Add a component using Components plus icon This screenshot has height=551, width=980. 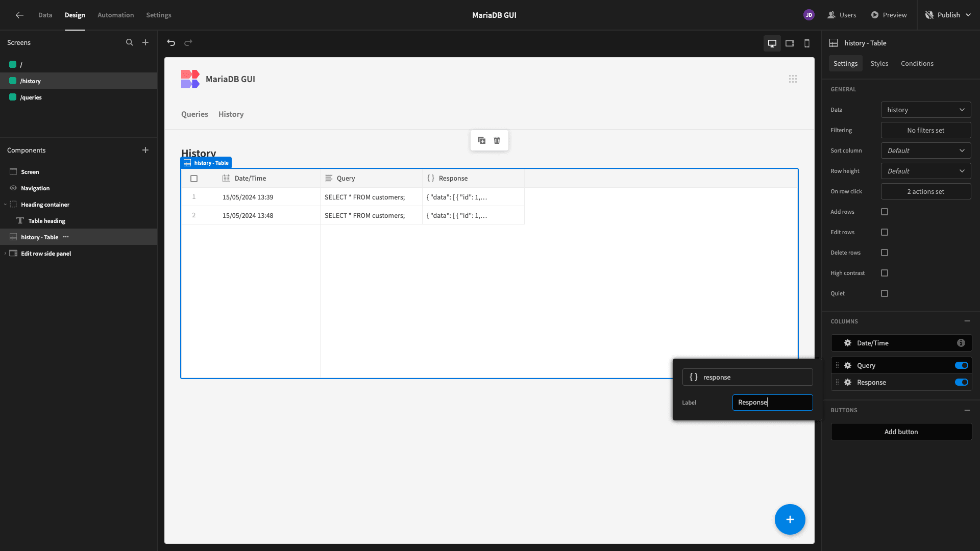pos(145,150)
